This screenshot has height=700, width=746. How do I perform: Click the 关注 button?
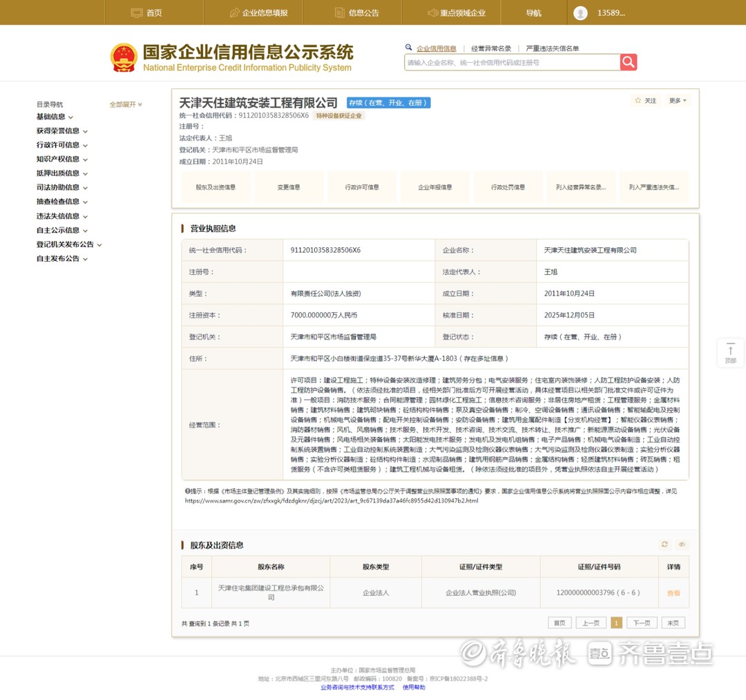646,100
